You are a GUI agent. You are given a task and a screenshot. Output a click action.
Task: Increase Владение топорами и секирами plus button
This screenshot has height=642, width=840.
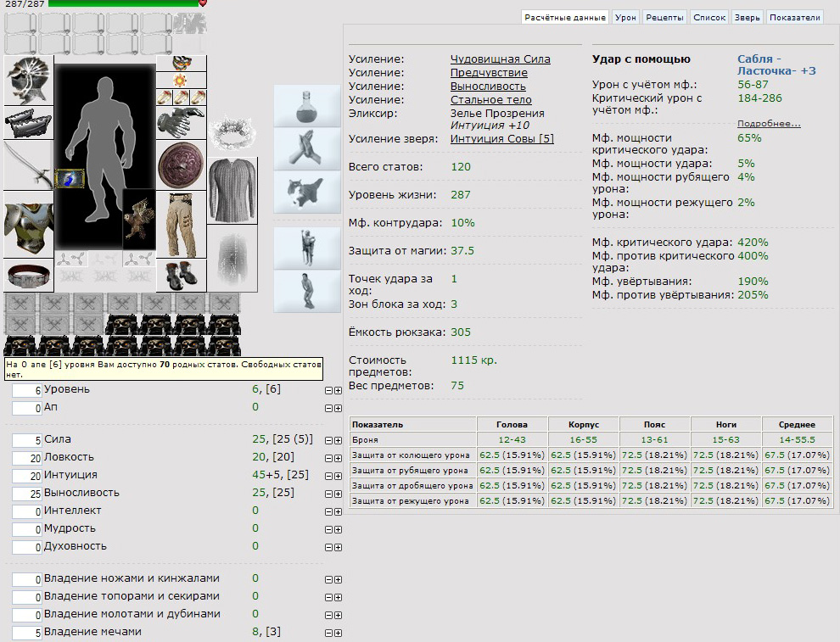pos(338,598)
